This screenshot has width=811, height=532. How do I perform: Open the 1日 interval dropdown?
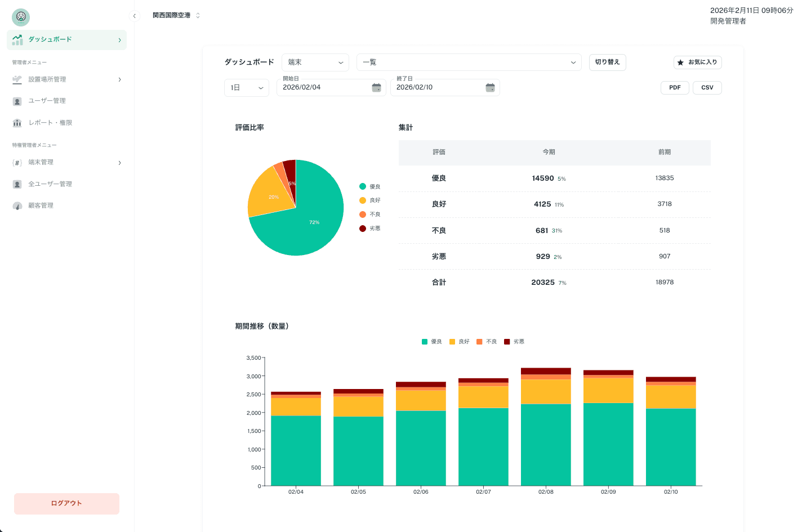tap(247, 88)
